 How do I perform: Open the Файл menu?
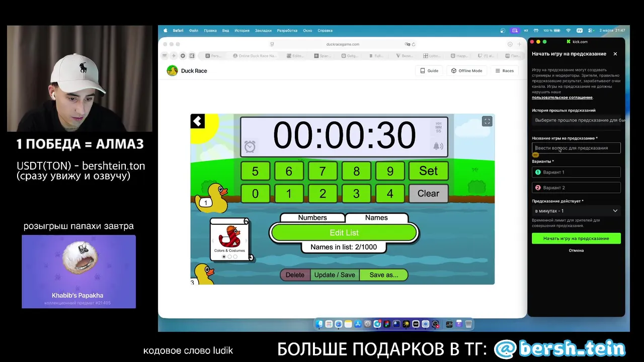coord(194,30)
